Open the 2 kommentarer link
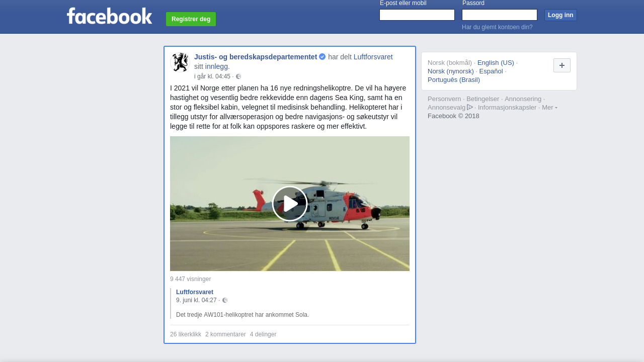 225,334
